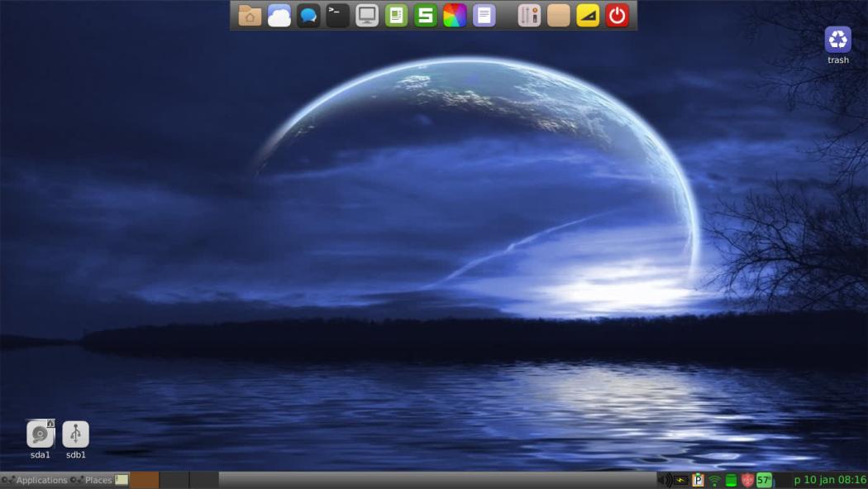Open the chat bubbles messenger icon

pos(308,16)
